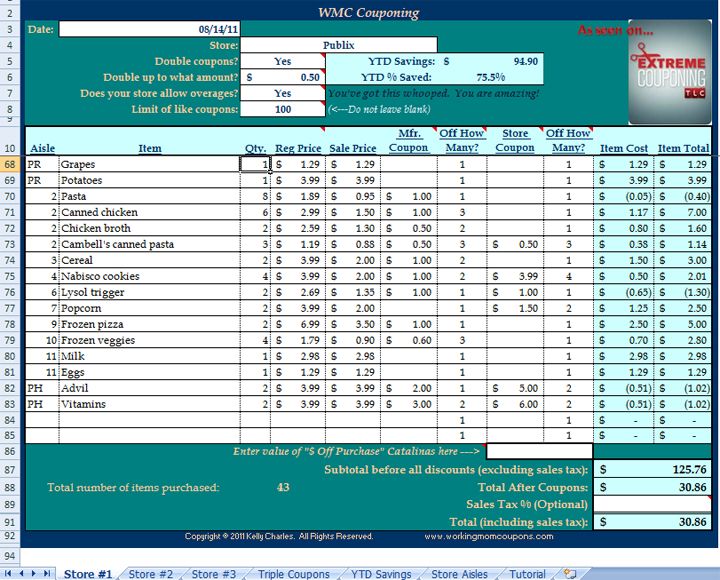Select the Lysol trigger item cell
This screenshot has height=580, width=720.
coord(150,292)
